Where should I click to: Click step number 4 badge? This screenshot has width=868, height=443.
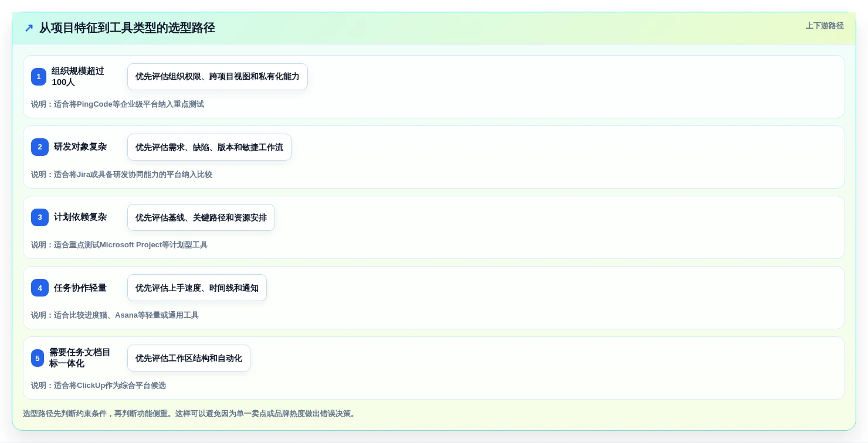40,288
